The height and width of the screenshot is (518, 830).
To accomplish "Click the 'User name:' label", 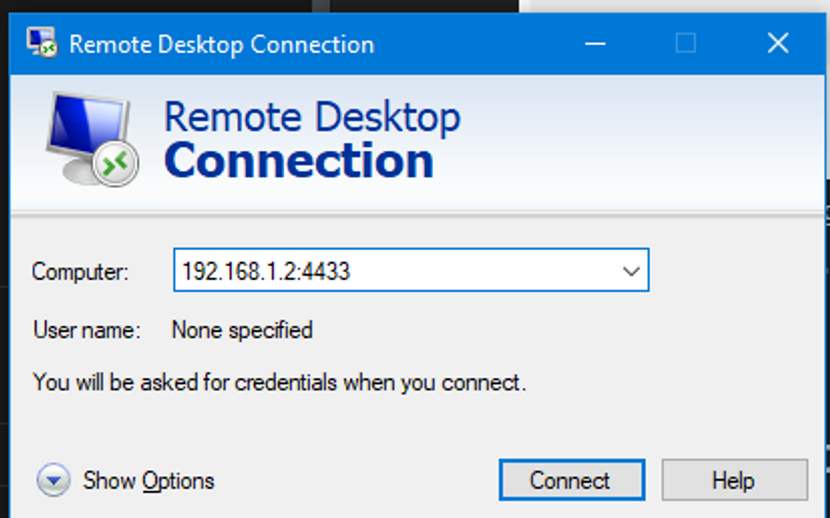I will click(87, 330).
